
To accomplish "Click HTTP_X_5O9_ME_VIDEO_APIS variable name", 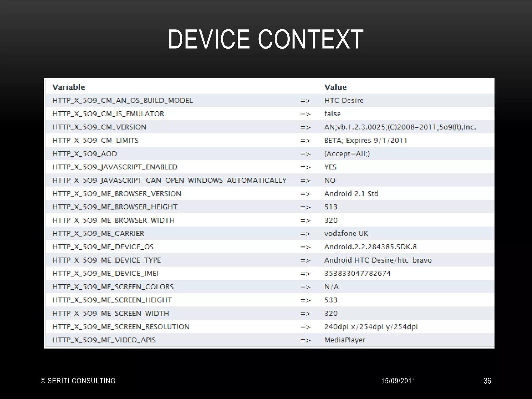I will coord(104,340).
